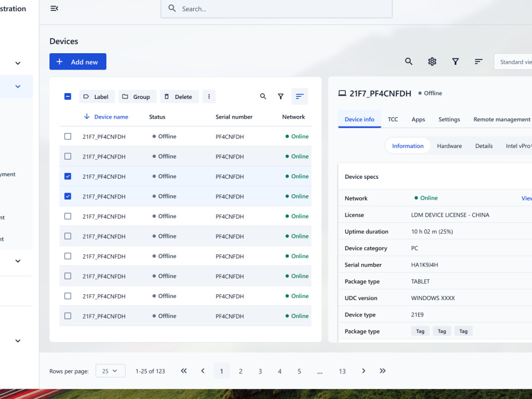Collapse the highlighted blue sidebar chevron

click(18, 87)
